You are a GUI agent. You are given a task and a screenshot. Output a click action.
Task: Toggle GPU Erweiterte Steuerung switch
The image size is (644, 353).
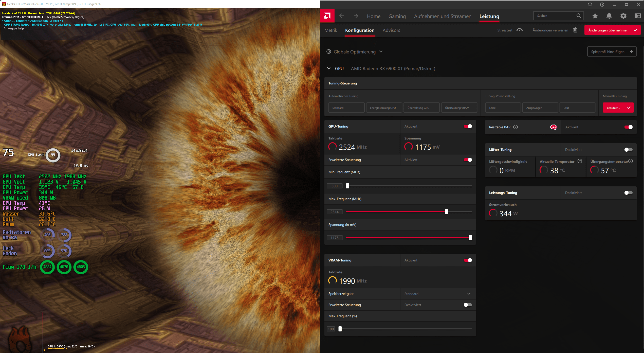(468, 160)
